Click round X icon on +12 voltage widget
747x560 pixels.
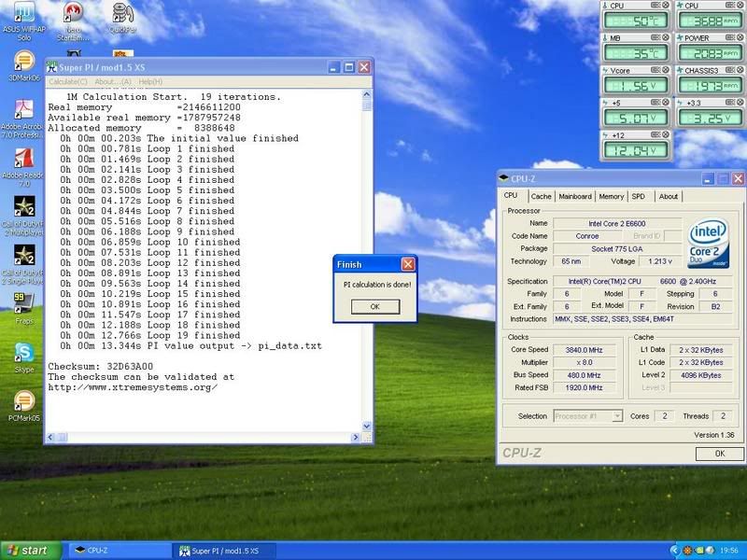pos(666,134)
